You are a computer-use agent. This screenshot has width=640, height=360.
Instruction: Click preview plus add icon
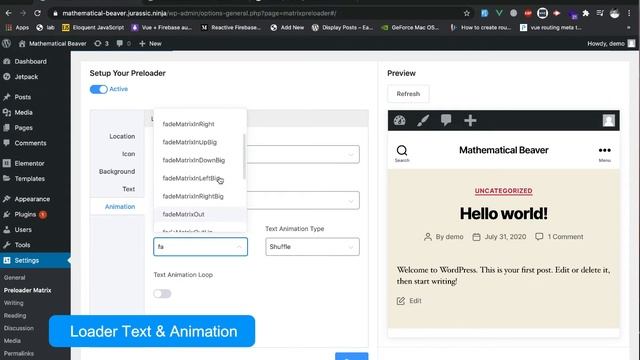[470, 120]
